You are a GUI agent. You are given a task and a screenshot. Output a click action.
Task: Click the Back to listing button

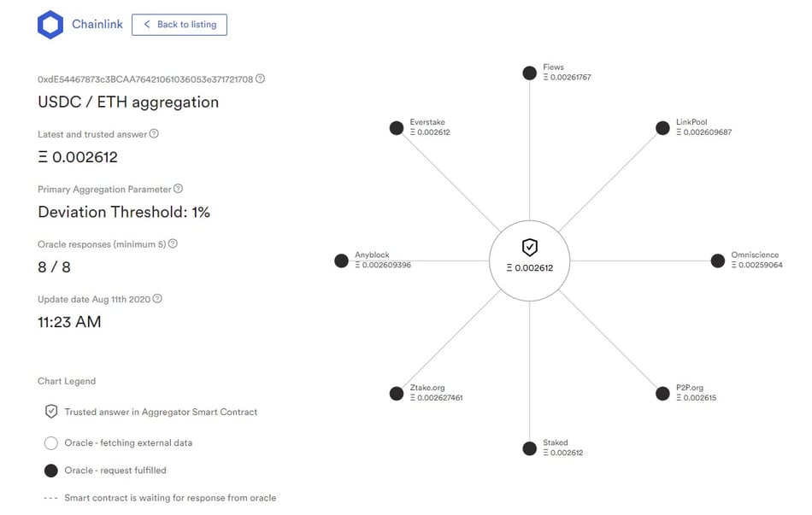point(179,25)
